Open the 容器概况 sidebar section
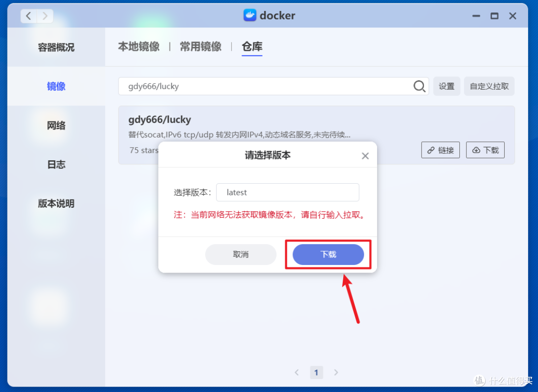Image resolution: width=538 pixels, height=392 pixels. pos(56,47)
